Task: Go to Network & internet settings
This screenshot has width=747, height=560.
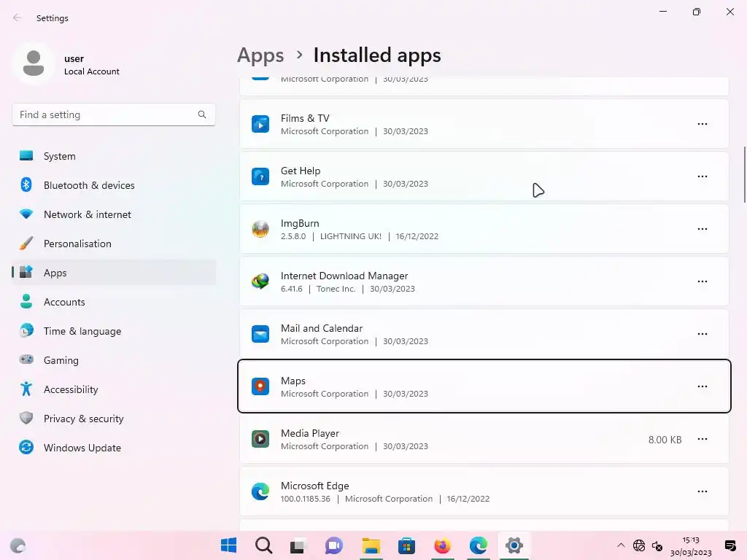Action: 113,214
